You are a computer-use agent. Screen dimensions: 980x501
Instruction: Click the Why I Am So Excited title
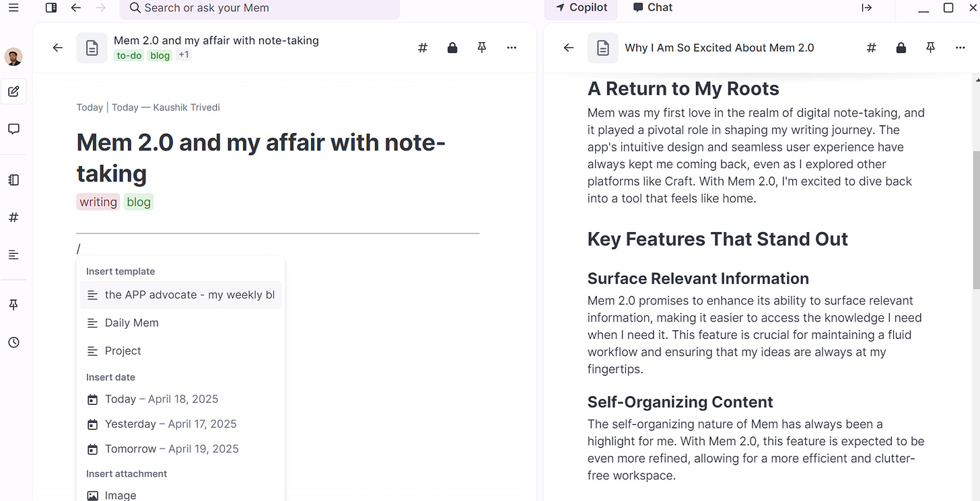coord(720,48)
